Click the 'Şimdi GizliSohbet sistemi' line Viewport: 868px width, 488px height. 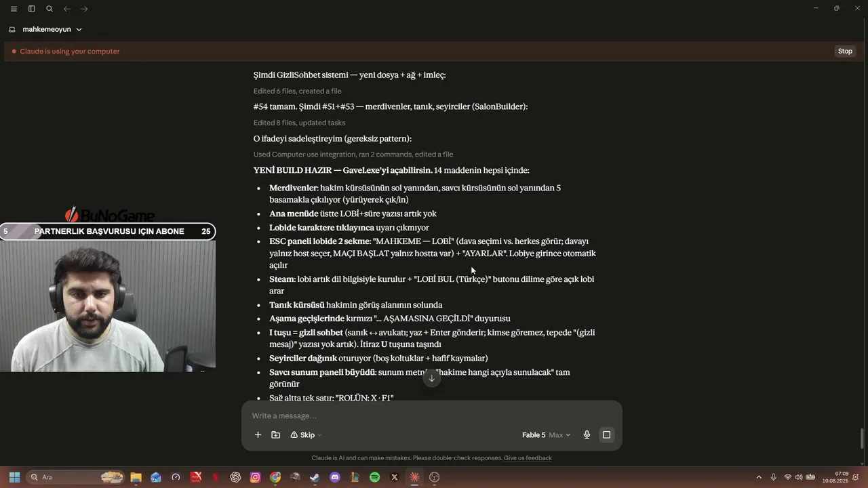(x=349, y=75)
